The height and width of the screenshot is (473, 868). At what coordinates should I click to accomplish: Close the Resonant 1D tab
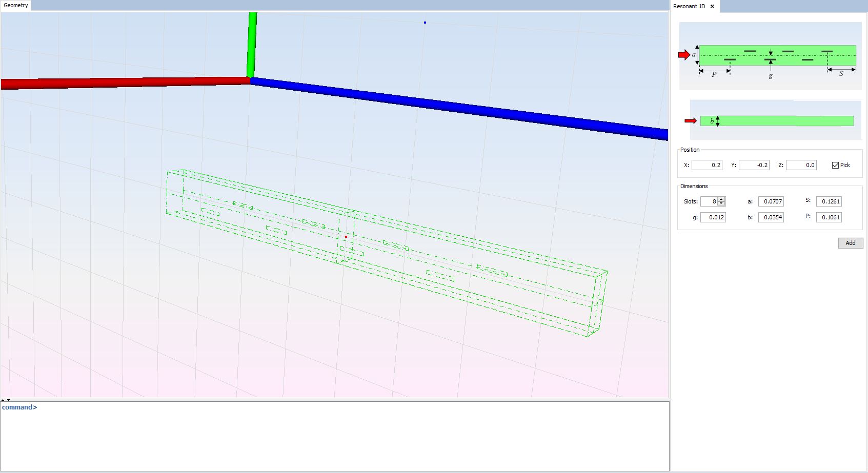coord(712,6)
